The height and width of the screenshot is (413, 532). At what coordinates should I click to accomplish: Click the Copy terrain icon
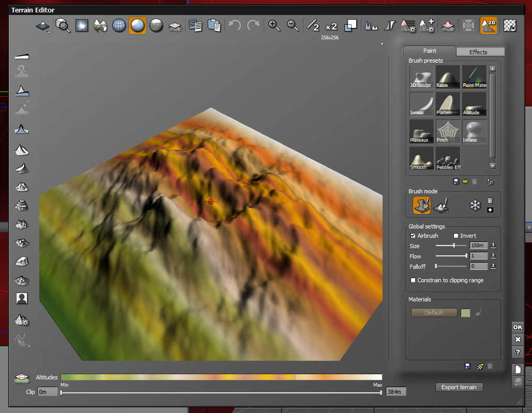195,25
